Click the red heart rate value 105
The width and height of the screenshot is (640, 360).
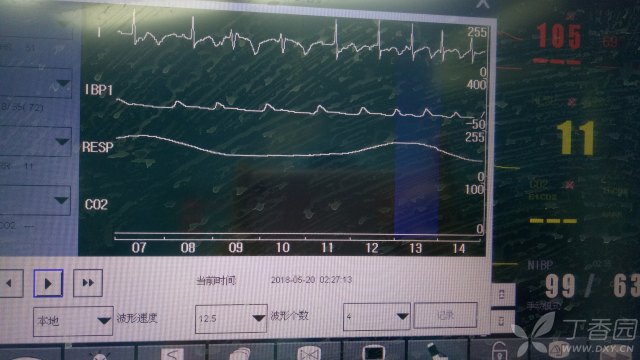[x=559, y=36]
